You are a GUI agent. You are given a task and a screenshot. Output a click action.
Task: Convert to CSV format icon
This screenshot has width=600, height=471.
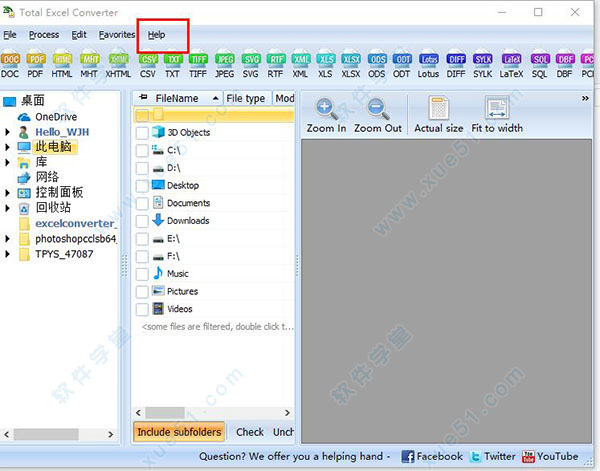(148, 65)
